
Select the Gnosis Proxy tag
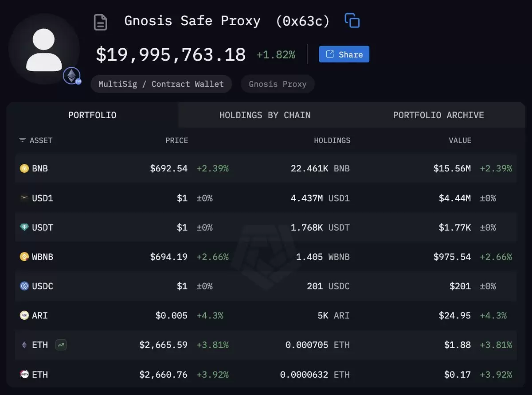pyautogui.click(x=278, y=84)
